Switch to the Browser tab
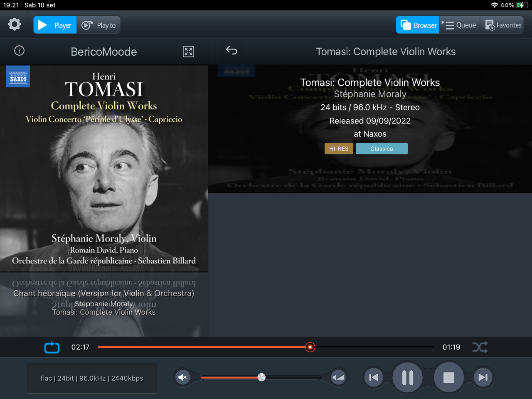Image resolution: width=532 pixels, height=399 pixels. click(418, 25)
